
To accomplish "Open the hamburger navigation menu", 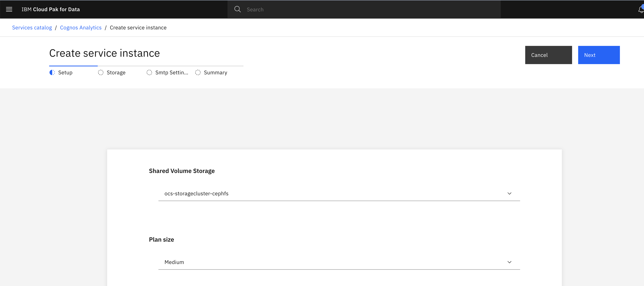I will [x=9, y=9].
